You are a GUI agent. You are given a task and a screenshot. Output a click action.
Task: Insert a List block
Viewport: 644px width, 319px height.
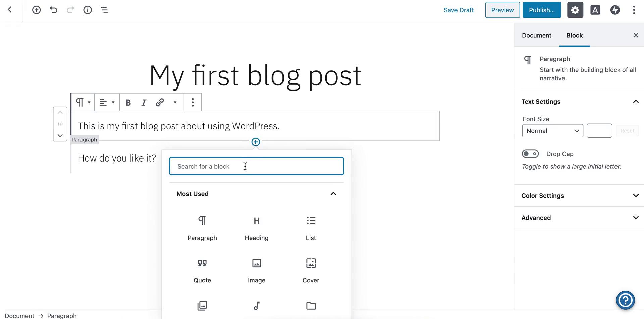(311, 228)
